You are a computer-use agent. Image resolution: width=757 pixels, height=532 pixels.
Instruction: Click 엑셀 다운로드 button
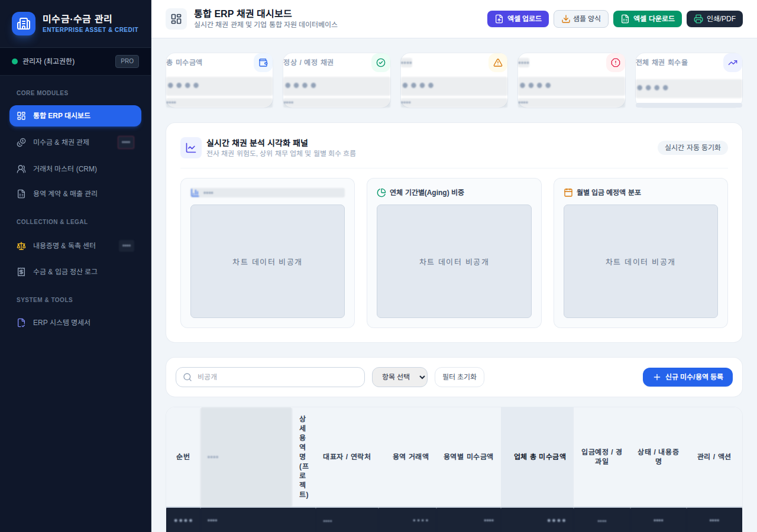tap(648, 19)
